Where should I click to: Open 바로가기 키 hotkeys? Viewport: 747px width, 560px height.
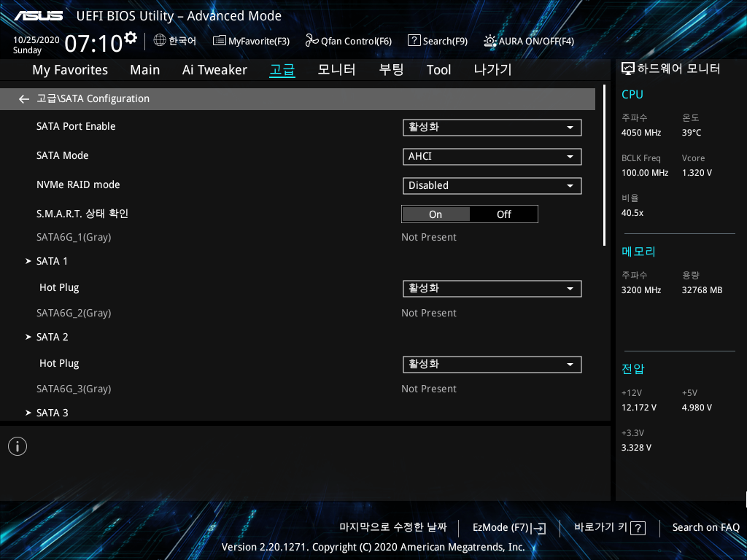(610, 528)
